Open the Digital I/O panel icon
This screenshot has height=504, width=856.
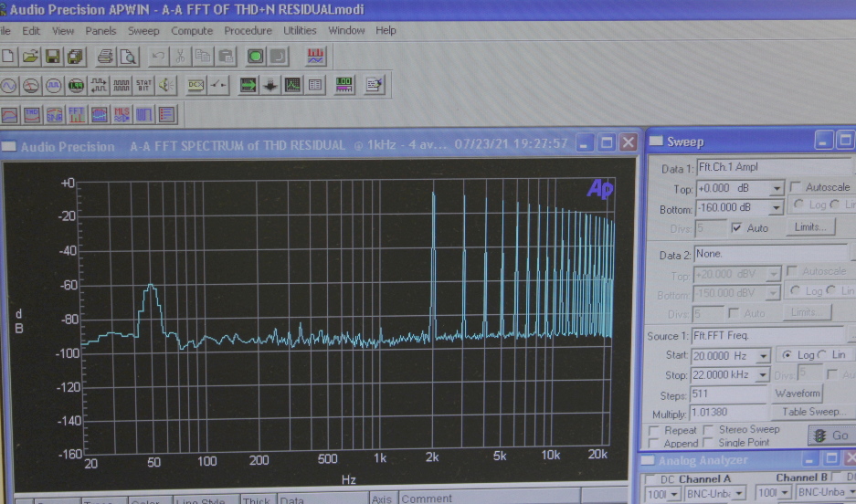tap(99, 85)
